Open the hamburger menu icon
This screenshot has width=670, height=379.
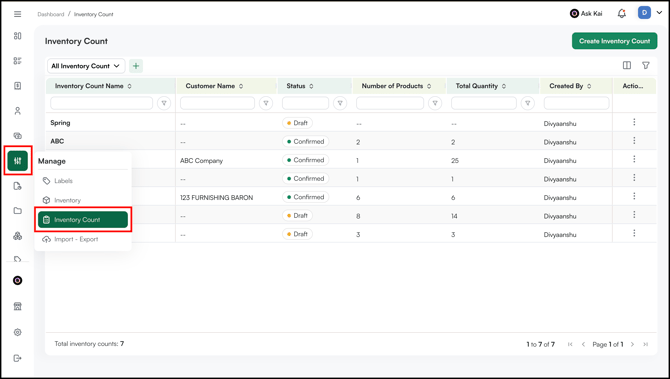tap(18, 14)
